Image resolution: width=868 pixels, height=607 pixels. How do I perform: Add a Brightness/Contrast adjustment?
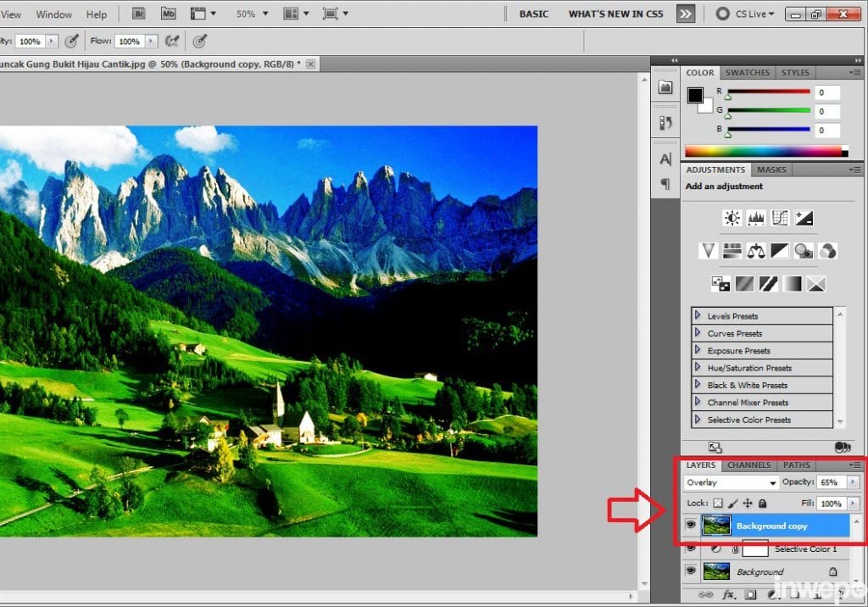pos(732,218)
